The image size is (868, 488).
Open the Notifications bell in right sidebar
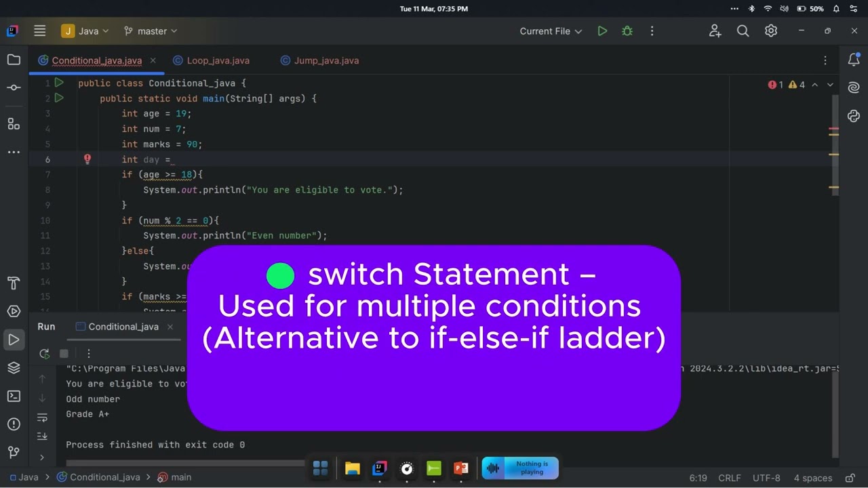tap(854, 60)
